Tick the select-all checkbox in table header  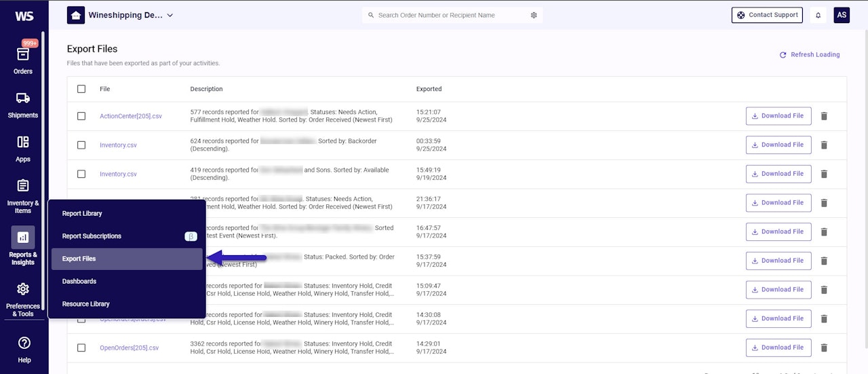point(81,89)
